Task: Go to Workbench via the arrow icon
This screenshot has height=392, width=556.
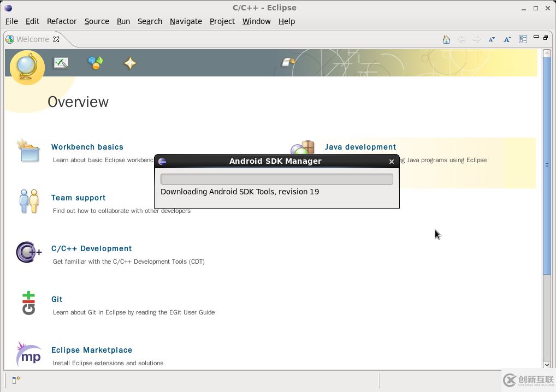Action: pos(288,62)
